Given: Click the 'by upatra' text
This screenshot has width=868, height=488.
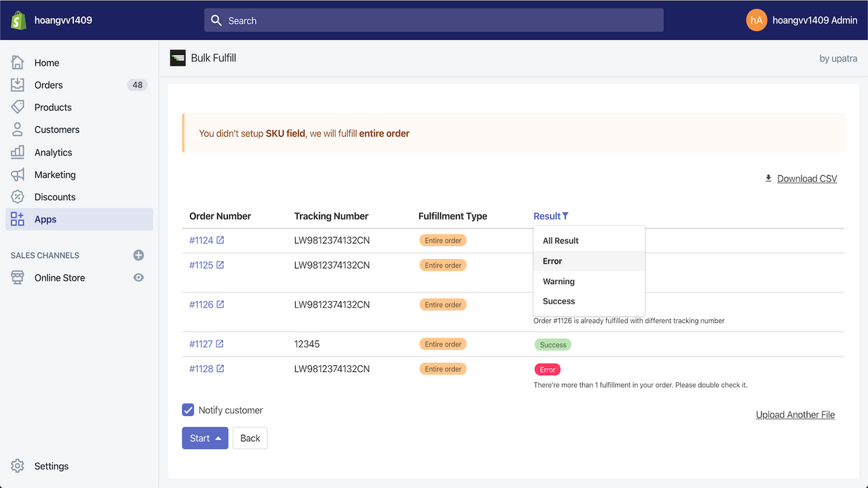Looking at the screenshot, I should (838, 58).
